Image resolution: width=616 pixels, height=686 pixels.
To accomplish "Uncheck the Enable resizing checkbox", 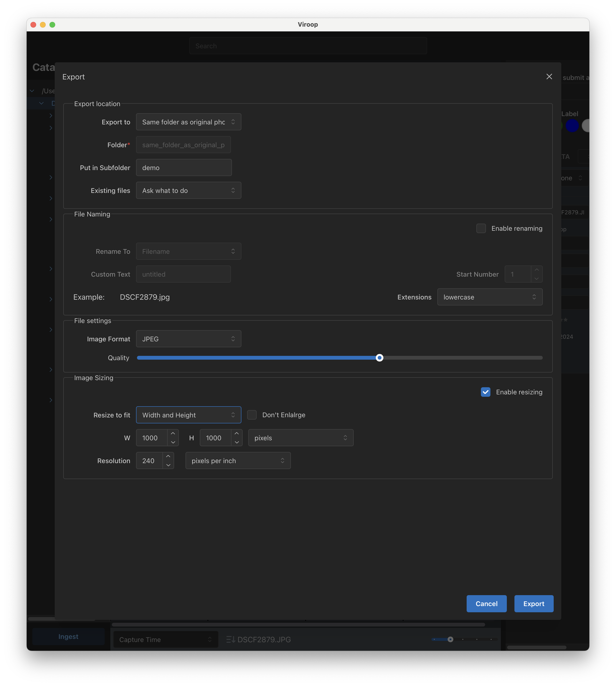I will [485, 392].
